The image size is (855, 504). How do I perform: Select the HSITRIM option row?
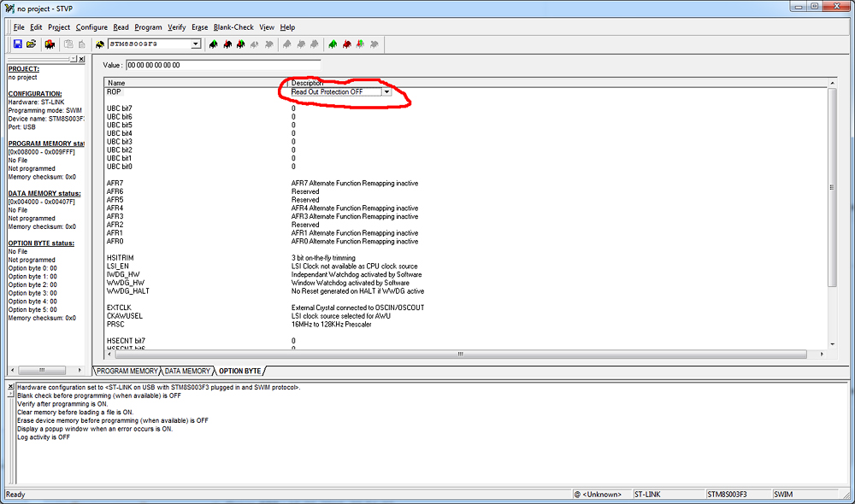(x=121, y=258)
